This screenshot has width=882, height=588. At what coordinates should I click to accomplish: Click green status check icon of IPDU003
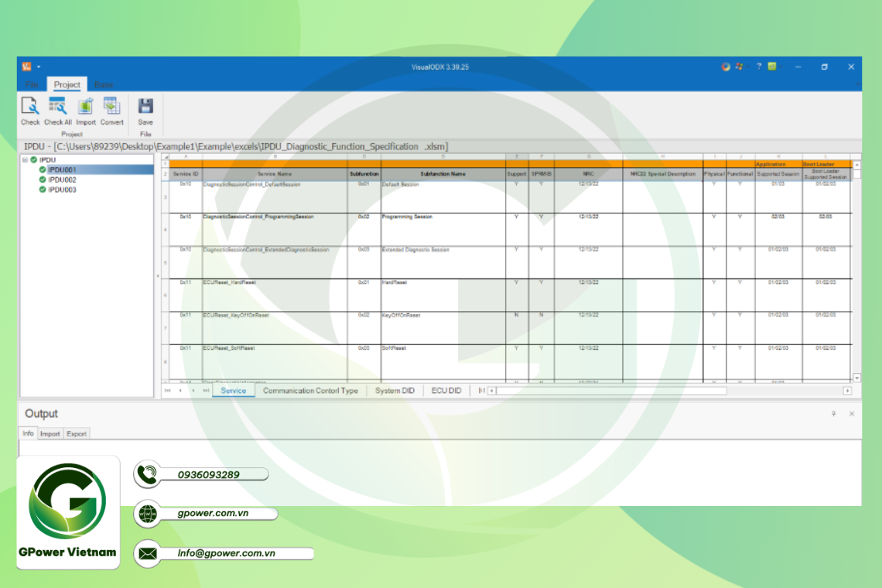pos(43,190)
